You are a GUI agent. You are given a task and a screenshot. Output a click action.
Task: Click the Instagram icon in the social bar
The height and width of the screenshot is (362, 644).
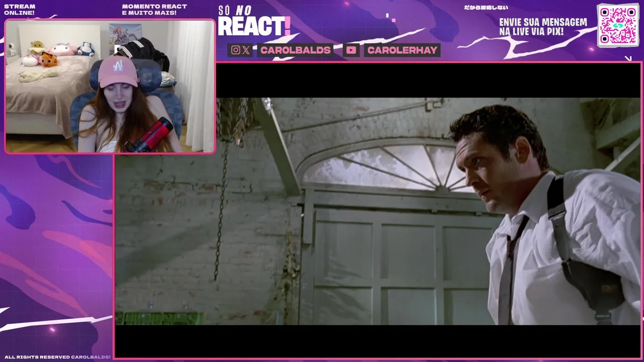coord(235,50)
